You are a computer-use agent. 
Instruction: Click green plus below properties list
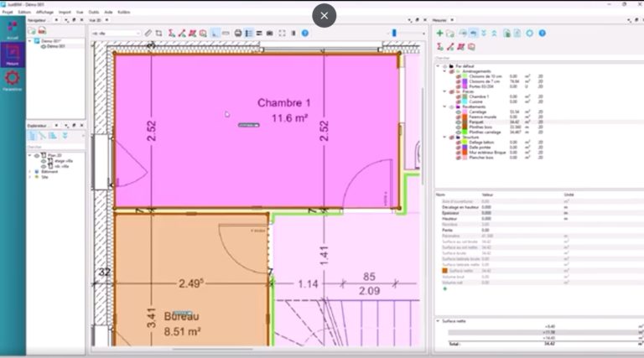444,289
